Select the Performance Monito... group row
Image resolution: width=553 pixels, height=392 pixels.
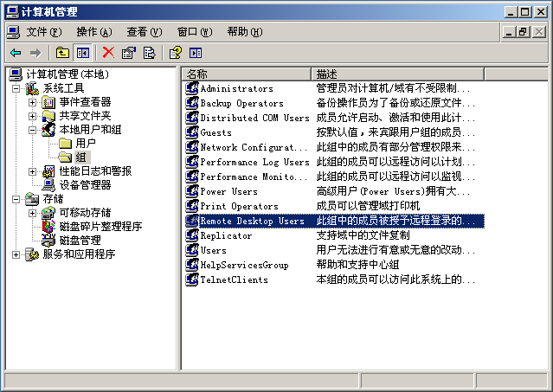(254, 177)
